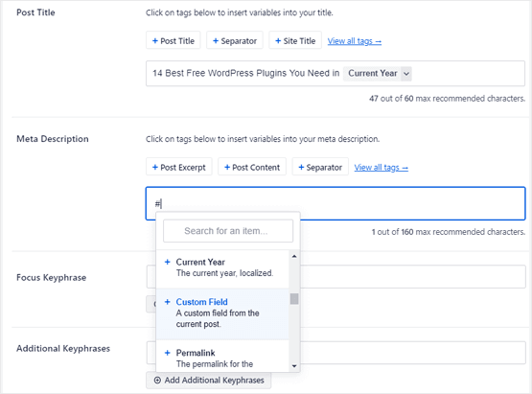Image resolution: width=532 pixels, height=394 pixels.
Task: Click plus icon next to Permalink item
Action: point(167,353)
